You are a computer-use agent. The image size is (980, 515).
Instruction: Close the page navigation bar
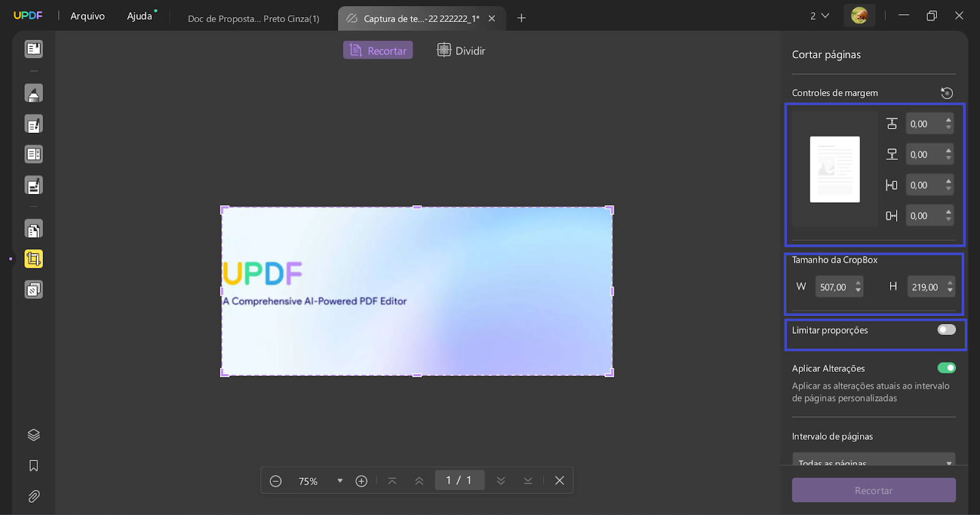(x=559, y=481)
